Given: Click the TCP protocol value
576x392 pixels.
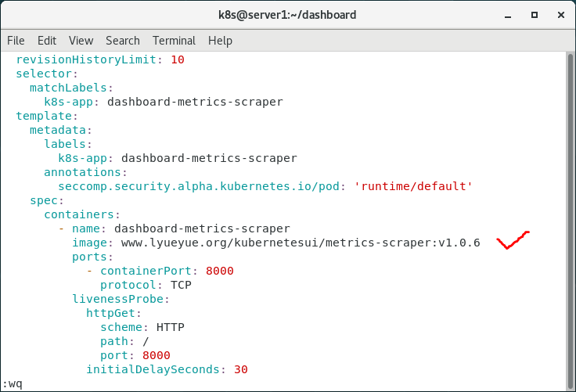Looking at the screenshot, I should click(181, 285).
